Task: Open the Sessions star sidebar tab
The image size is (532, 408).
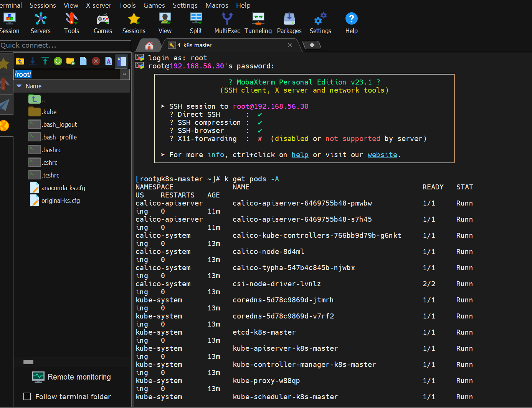Action: click(x=5, y=63)
